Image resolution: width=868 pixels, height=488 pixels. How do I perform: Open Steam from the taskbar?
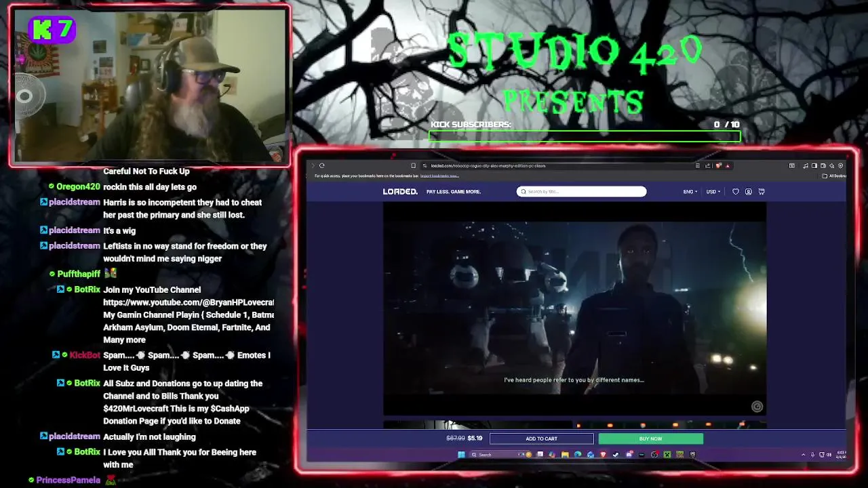(616, 454)
